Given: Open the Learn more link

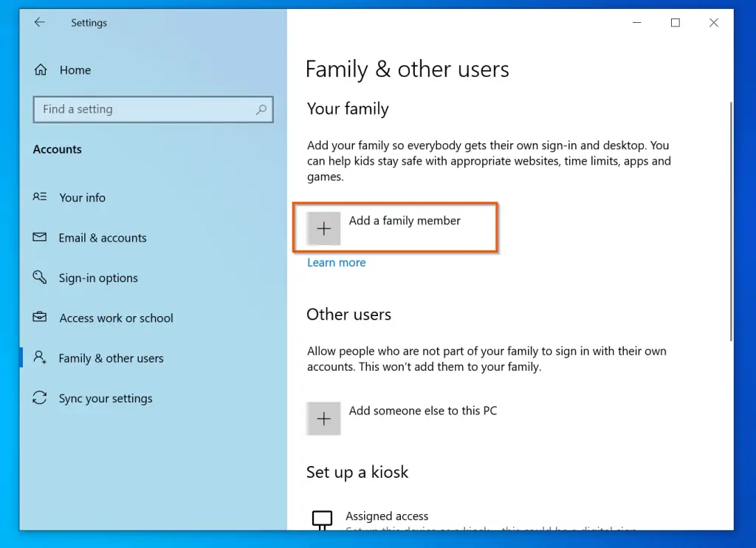Looking at the screenshot, I should coord(336,263).
